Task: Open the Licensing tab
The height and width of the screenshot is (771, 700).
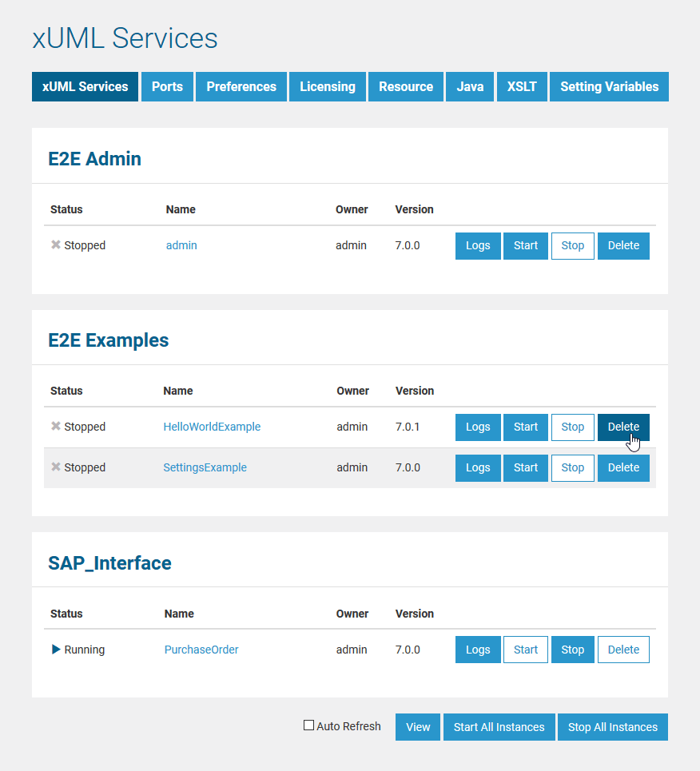Action: pos(328,87)
